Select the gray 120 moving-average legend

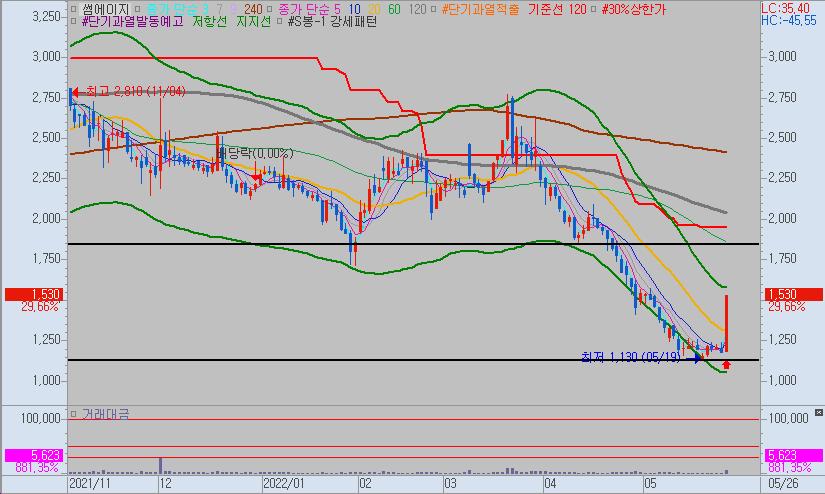coord(417,9)
